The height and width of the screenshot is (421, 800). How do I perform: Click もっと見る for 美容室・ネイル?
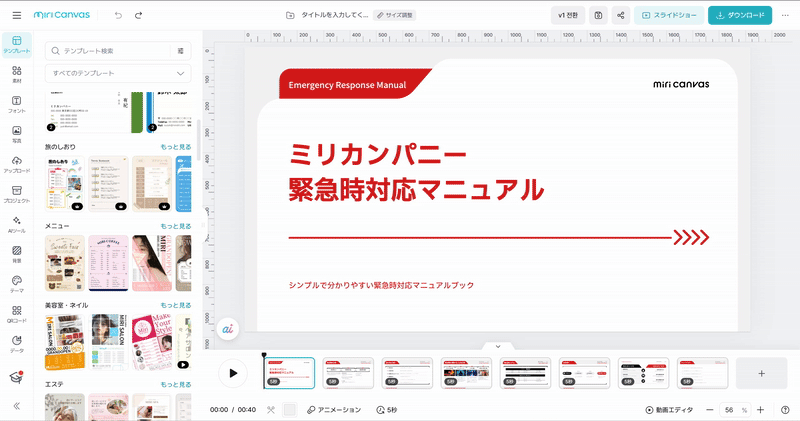pyautogui.click(x=176, y=305)
